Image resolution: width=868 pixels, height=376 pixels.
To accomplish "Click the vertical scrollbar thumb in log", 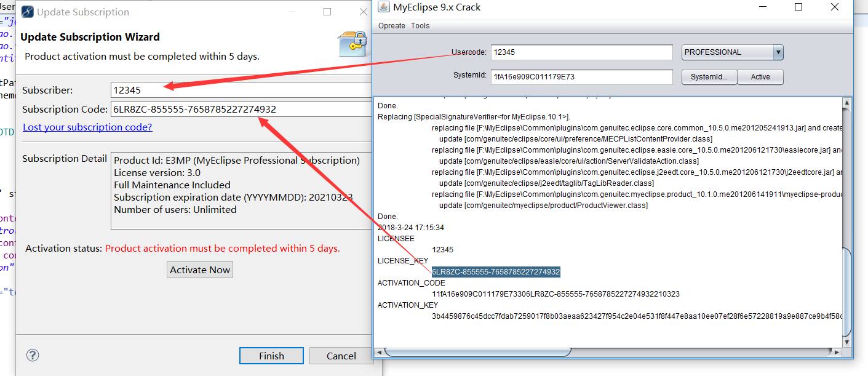I will pos(848,292).
